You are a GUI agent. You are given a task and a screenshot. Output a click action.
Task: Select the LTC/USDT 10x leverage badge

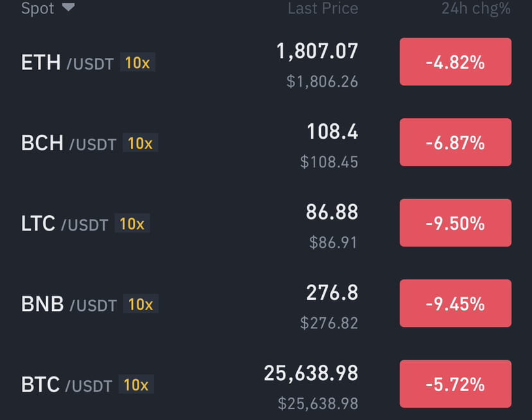[x=132, y=223]
